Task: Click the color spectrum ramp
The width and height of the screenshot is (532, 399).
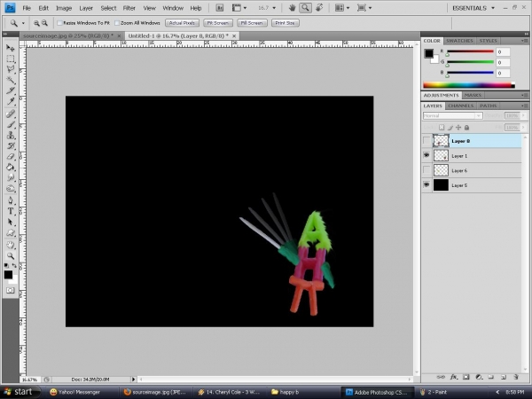Action: tap(468, 85)
